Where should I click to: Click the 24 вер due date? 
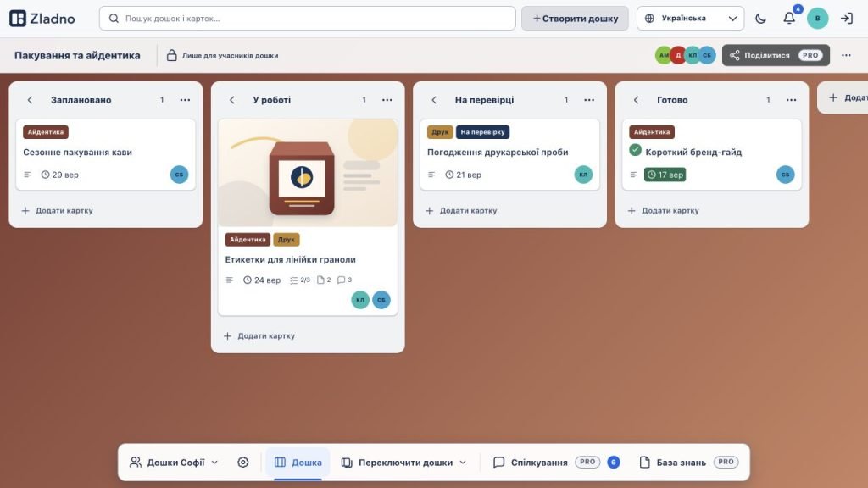point(262,280)
